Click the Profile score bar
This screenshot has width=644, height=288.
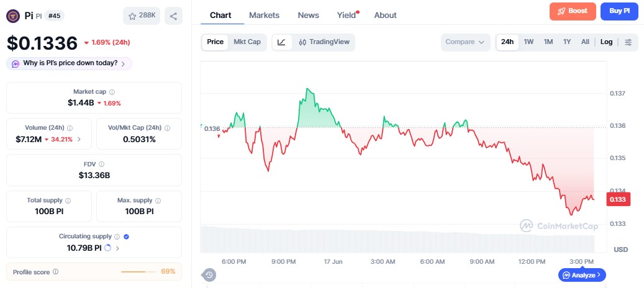(x=139, y=272)
